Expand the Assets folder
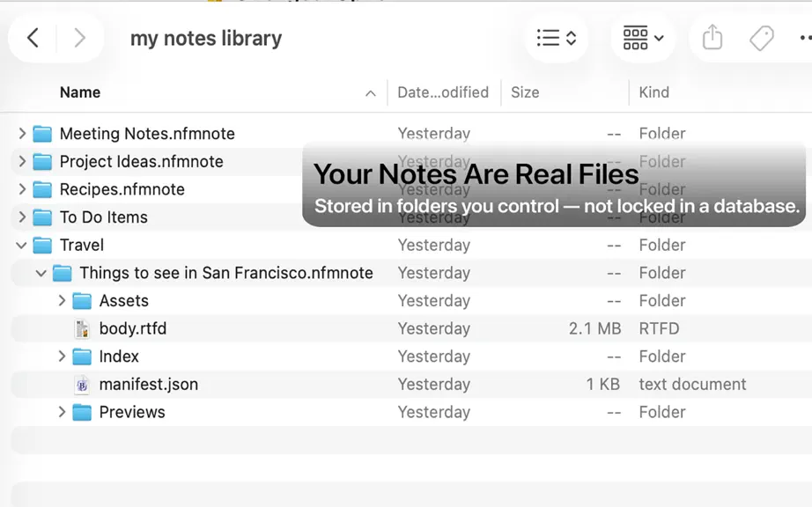Image resolution: width=812 pixels, height=507 pixels. pyautogui.click(x=62, y=300)
